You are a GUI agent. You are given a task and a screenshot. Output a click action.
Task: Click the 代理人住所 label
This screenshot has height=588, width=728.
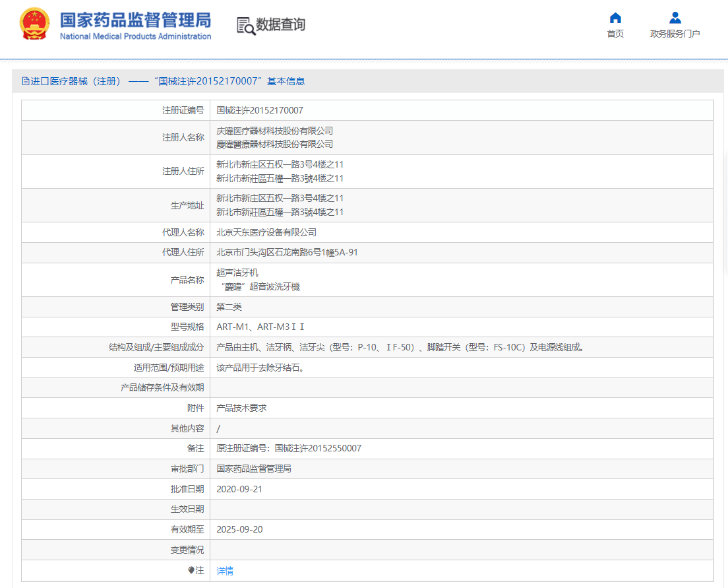(183, 252)
